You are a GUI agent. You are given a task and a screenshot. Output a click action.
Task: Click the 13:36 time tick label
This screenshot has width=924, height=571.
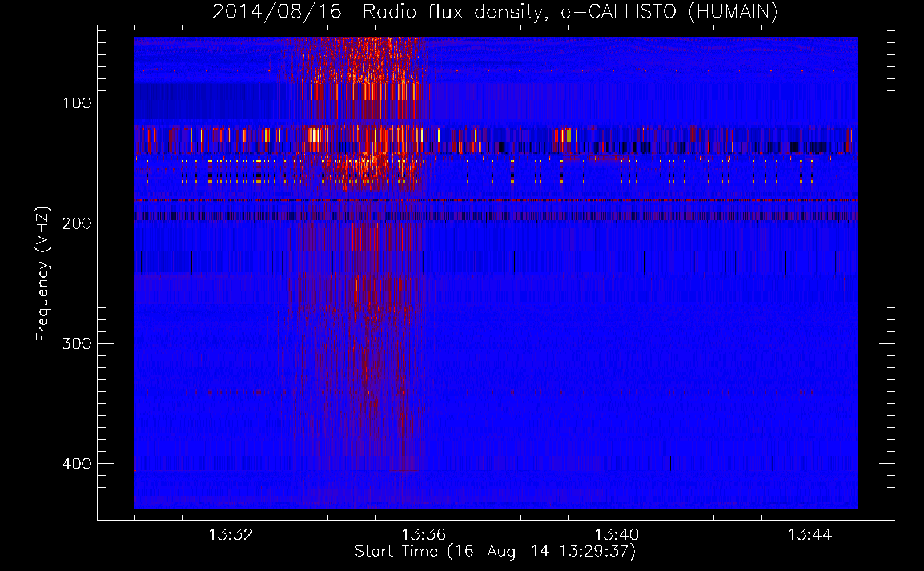[x=424, y=535]
